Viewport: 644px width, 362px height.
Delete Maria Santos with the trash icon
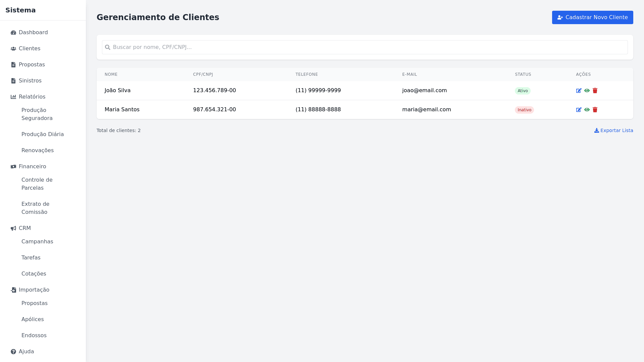[x=595, y=110]
